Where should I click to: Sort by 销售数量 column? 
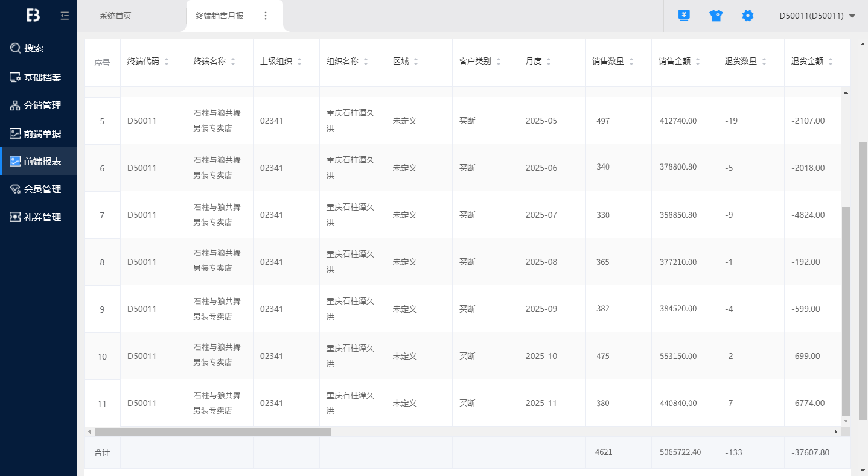click(631, 62)
